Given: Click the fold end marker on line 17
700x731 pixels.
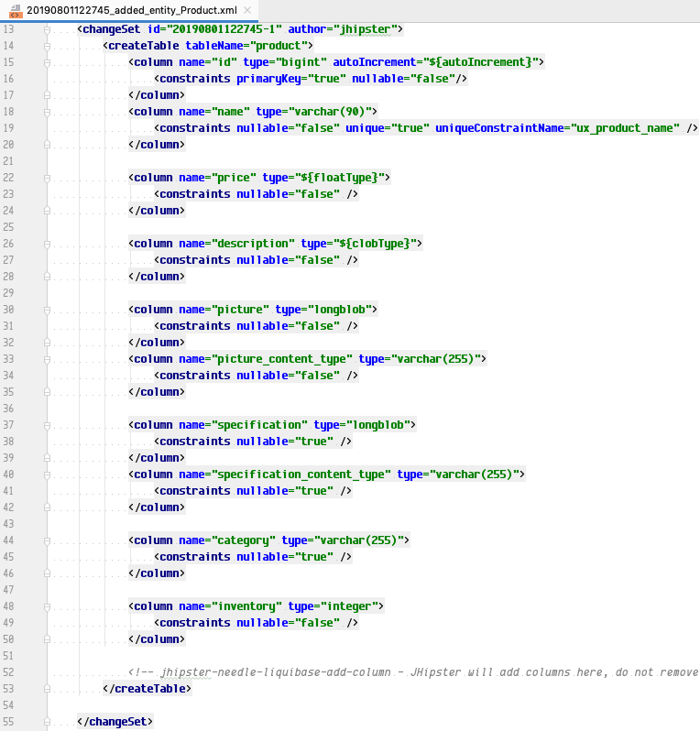Looking at the screenshot, I should [x=47, y=95].
